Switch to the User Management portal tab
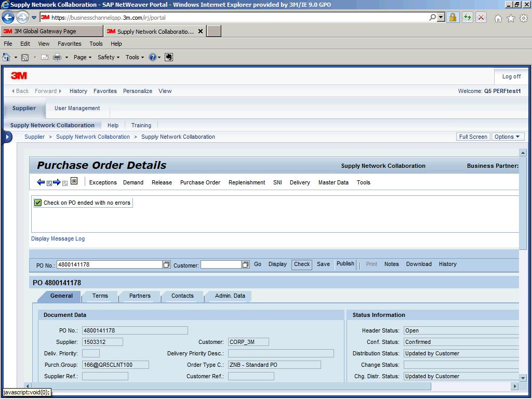Image resolution: width=532 pixels, height=399 pixels. tap(77, 108)
